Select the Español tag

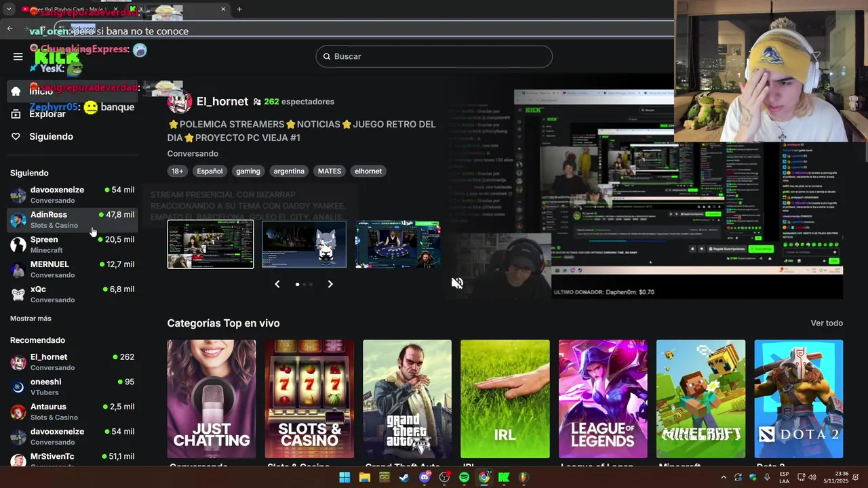coord(210,171)
